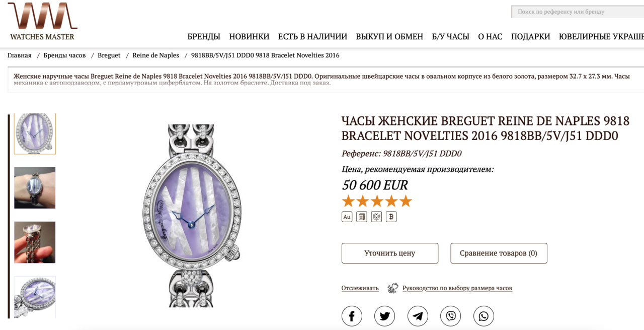This screenshot has height=330, width=644.
Task: Click the document icon beside Au
Action: [362, 217]
